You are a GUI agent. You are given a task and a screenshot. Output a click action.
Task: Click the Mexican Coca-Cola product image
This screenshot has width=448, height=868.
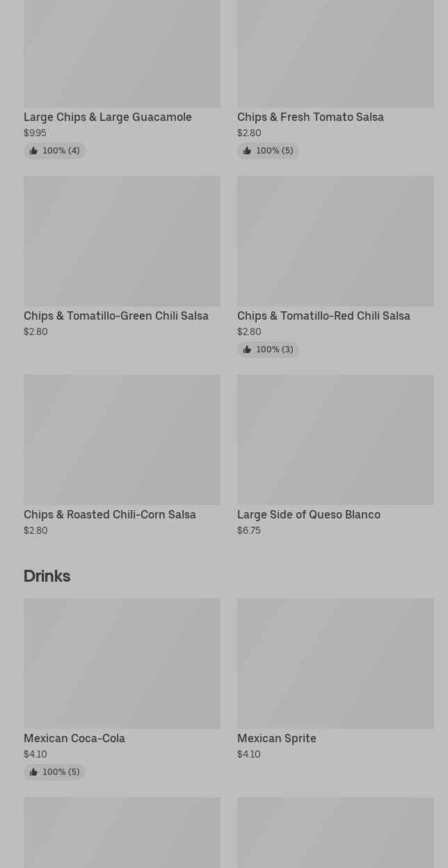(x=122, y=664)
